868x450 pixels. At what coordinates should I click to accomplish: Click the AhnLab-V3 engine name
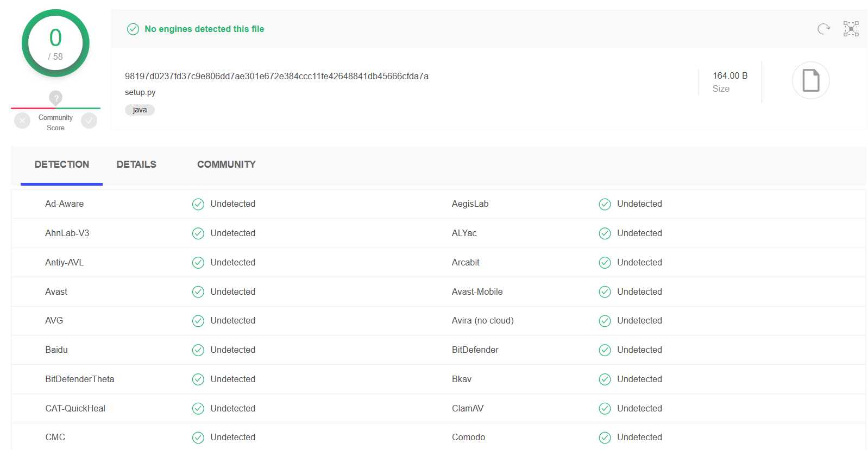(67, 233)
